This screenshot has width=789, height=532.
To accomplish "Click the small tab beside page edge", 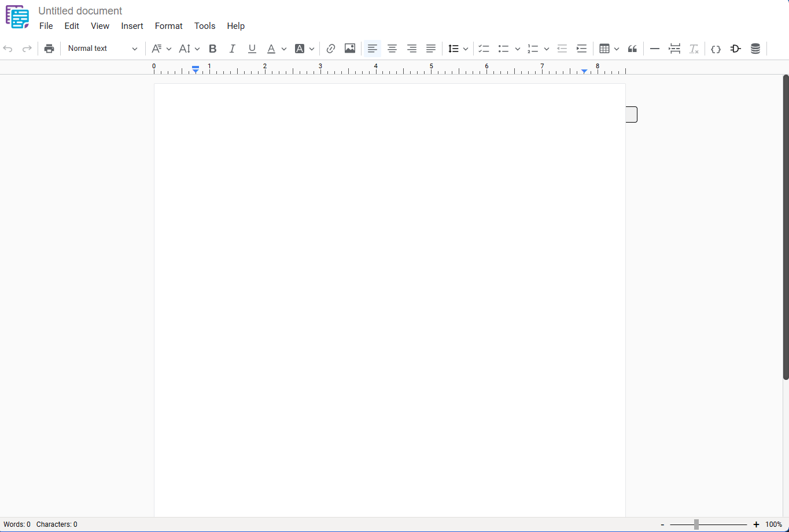I will click(x=632, y=114).
